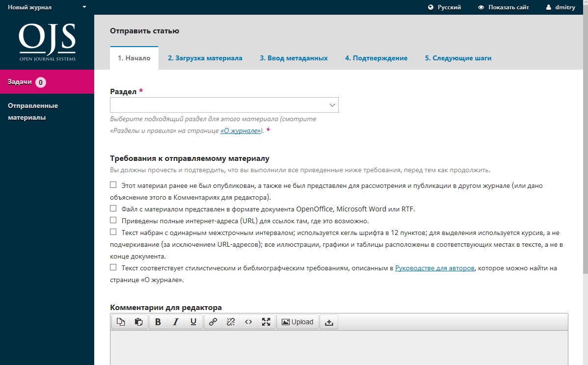Go to the 4. Подтверждение tab

click(x=376, y=58)
